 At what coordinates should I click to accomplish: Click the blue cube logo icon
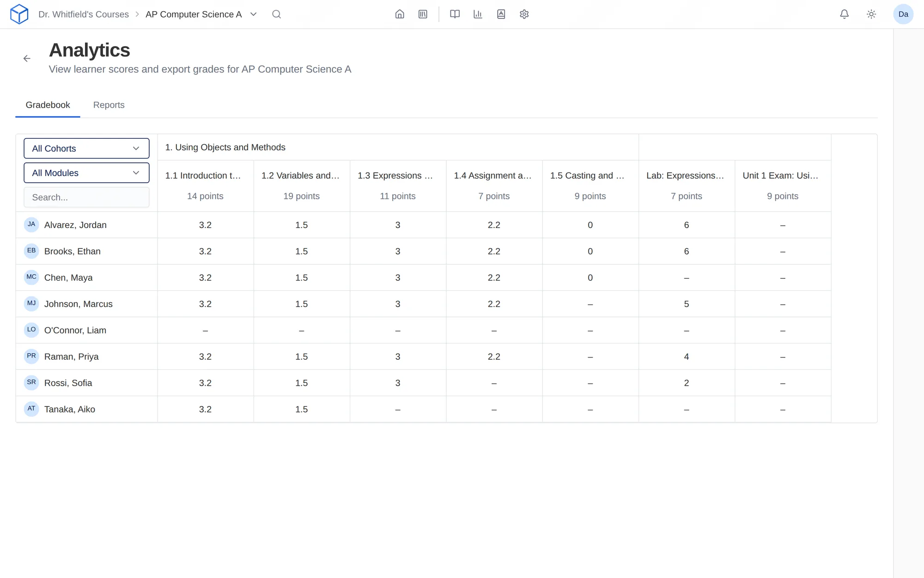tap(19, 14)
